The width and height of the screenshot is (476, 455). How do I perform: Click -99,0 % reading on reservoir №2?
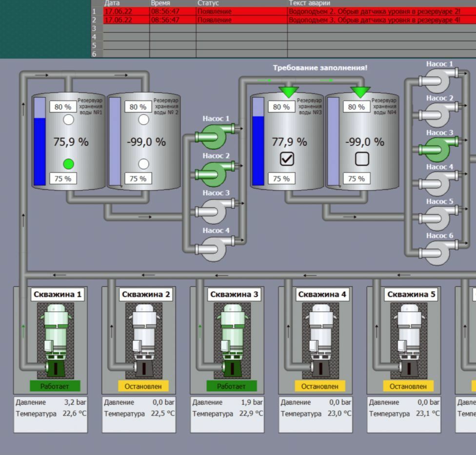[x=146, y=142]
